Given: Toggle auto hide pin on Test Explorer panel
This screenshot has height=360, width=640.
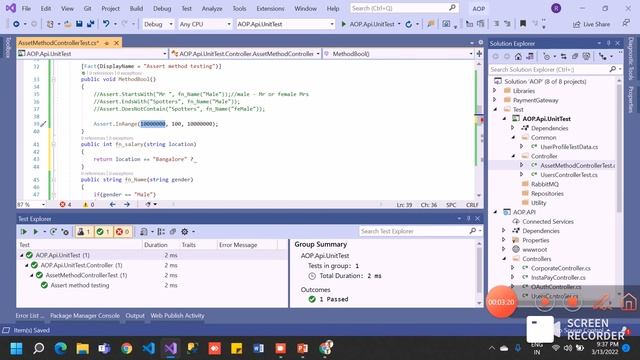Looking at the screenshot, I should pyautogui.click(x=468, y=218).
